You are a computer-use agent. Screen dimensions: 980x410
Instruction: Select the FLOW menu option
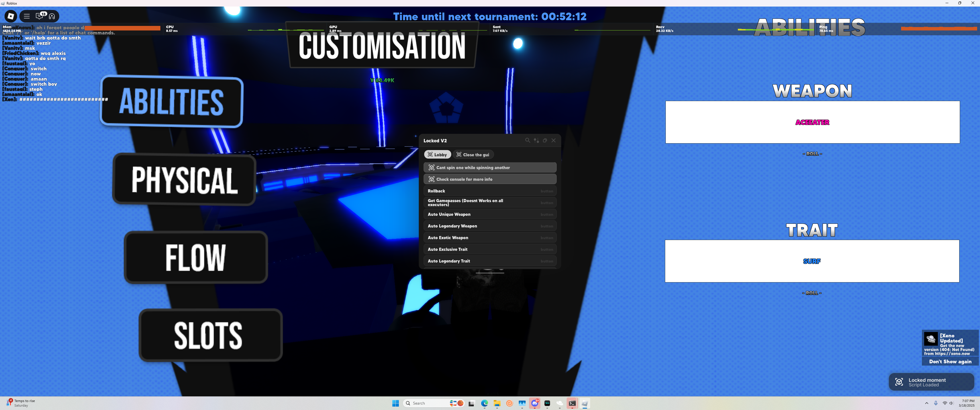pos(195,257)
